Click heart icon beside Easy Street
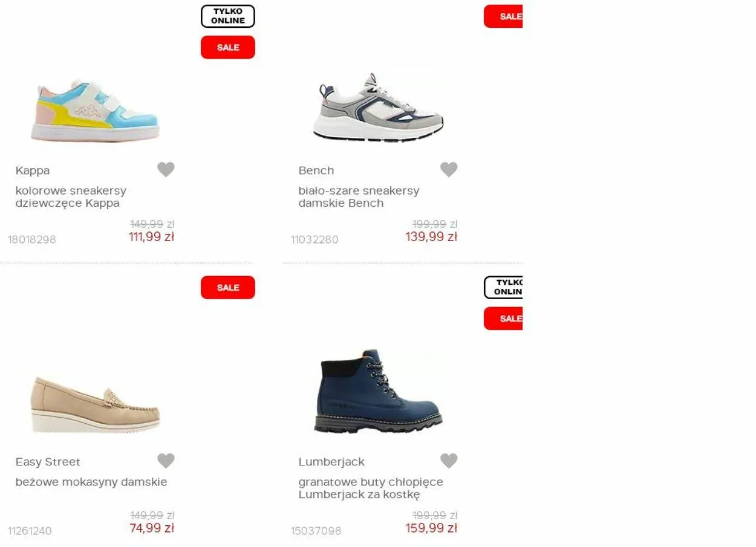 (166, 461)
